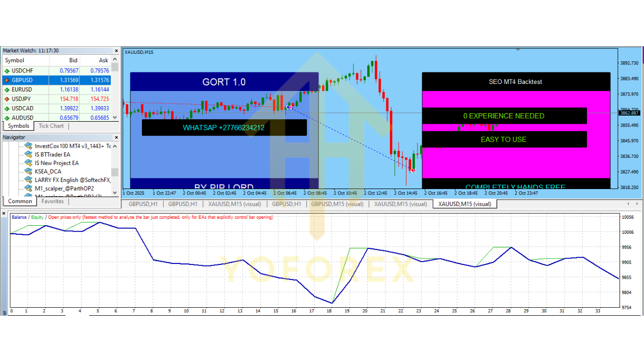Click the IS New Project EA icon
Image resolution: width=644 pixels, height=362 pixels.
coord(29,163)
